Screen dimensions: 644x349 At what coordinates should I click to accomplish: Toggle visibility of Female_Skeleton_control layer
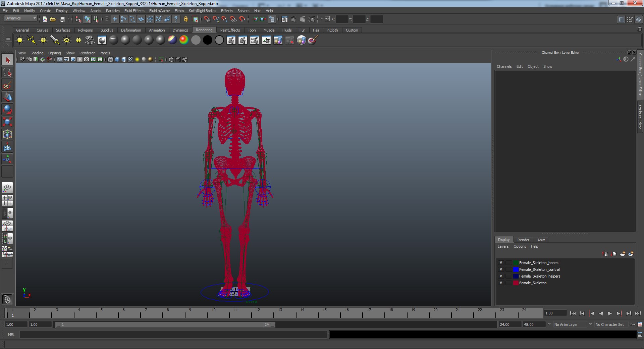point(501,269)
